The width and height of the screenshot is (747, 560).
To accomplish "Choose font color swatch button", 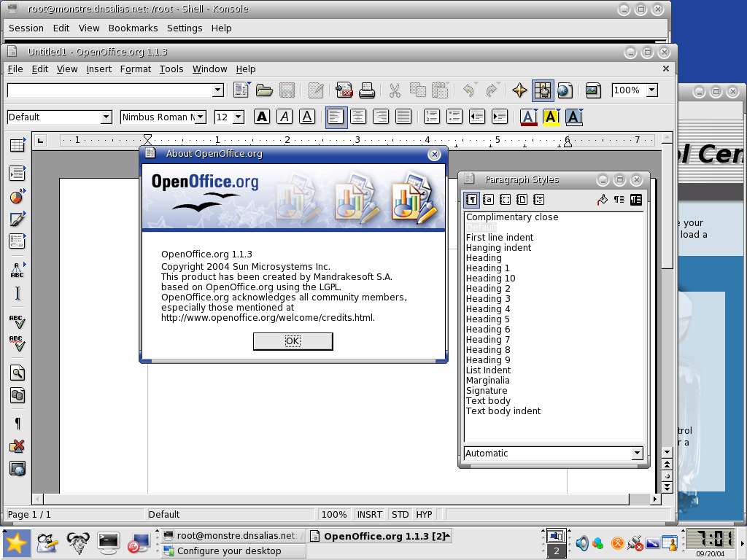I will pyautogui.click(x=529, y=117).
